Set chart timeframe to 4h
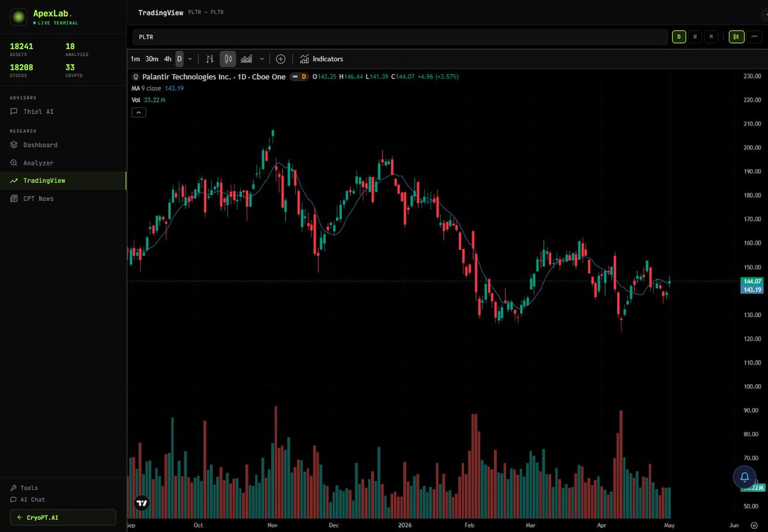The width and height of the screenshot is (768, 532). click(168, 59)
